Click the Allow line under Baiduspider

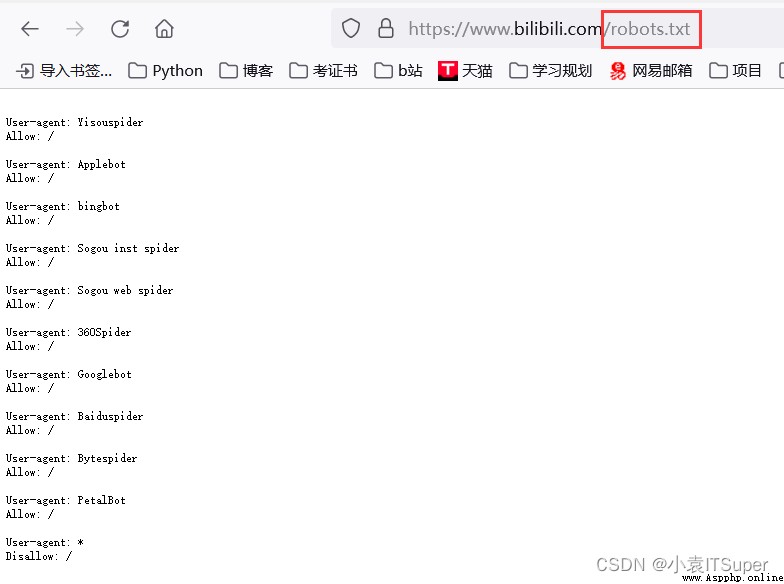coord(30,430)
